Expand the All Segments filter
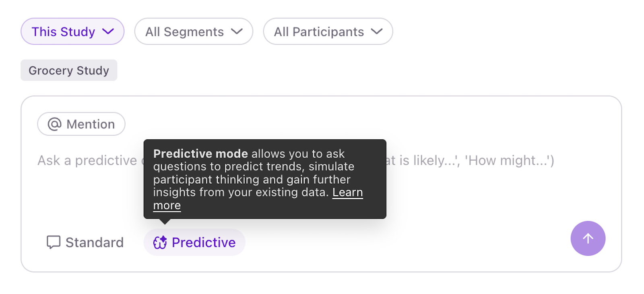The image size is (644, 294). (x=194, y=31)
